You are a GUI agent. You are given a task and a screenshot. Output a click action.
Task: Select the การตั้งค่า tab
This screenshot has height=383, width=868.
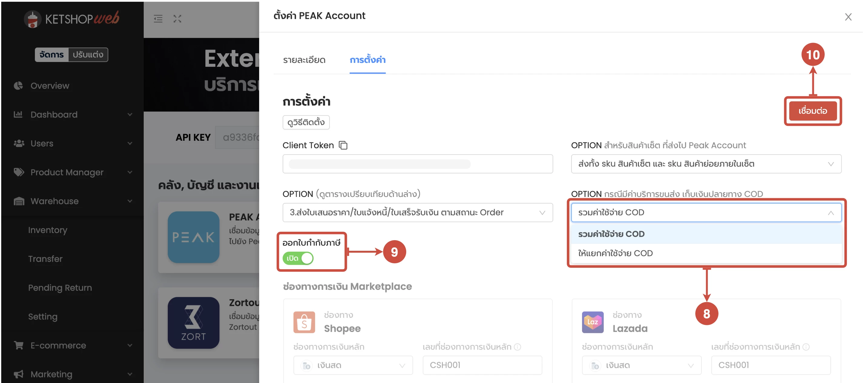pyautogui.click(x=367, y=61)
